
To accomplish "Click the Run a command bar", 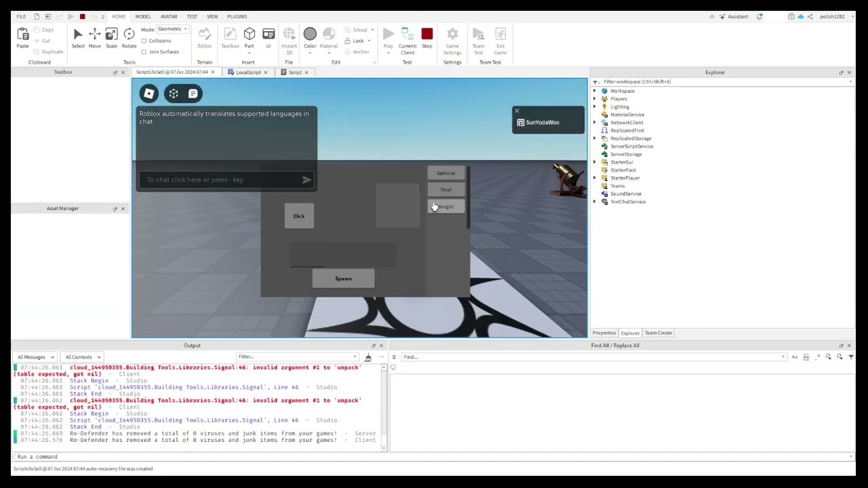I will click(x=434, y=457).
